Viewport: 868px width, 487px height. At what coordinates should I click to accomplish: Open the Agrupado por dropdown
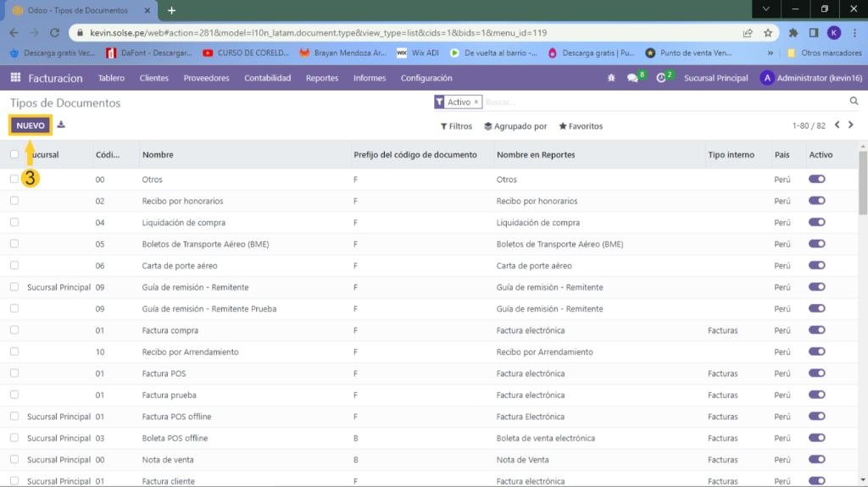515,126
